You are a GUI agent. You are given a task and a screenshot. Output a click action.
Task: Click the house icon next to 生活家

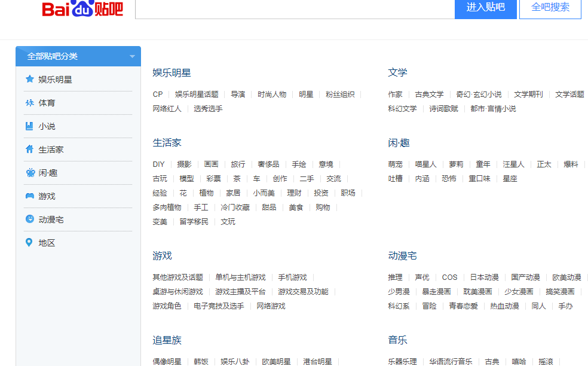[x=29, y=150]
